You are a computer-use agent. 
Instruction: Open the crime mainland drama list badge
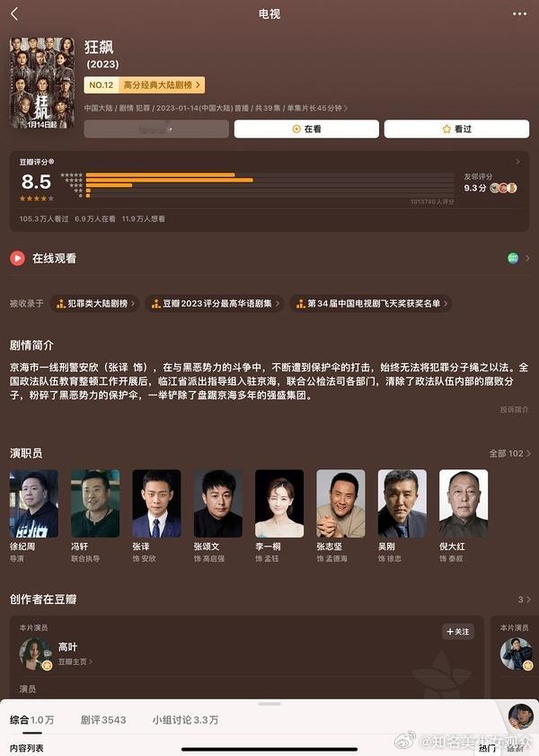click(x=95, y=303)
